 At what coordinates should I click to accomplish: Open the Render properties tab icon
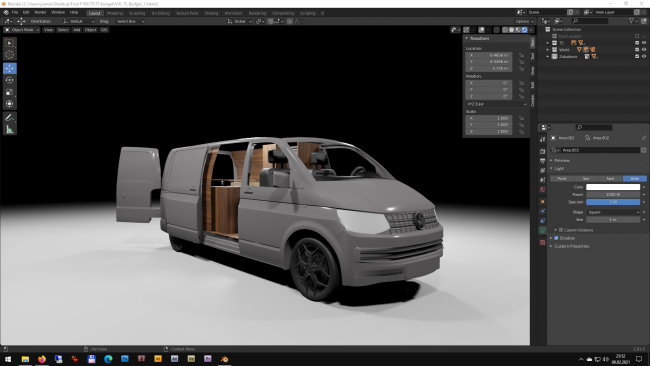543,151
